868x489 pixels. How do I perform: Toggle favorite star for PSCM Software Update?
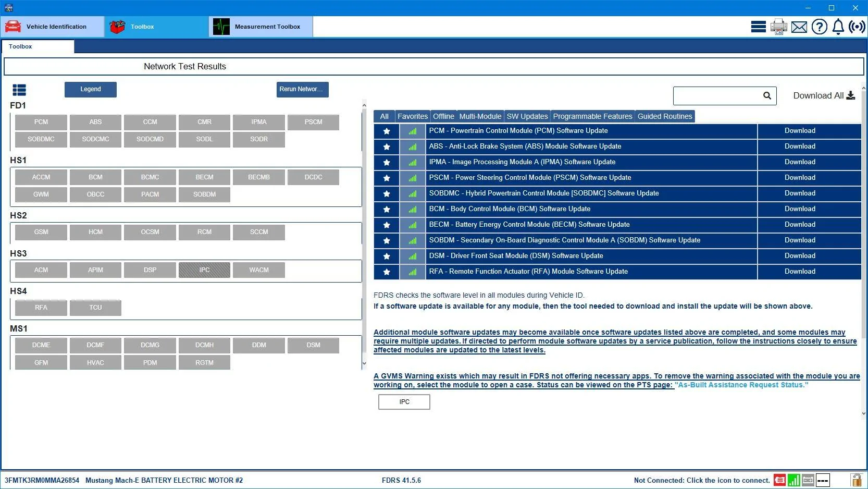coord(387,178)
